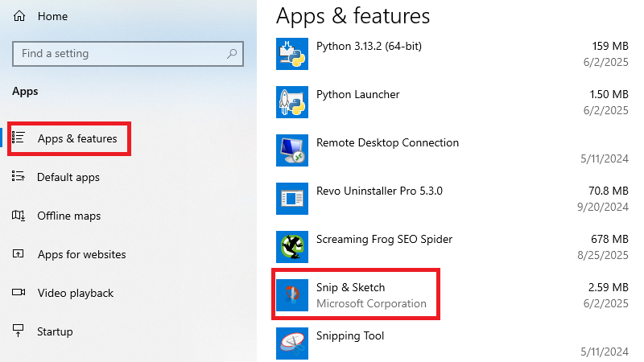Go to Default apps settings
The height and width of the screenshot is (362, 644).
click(68, 177)
